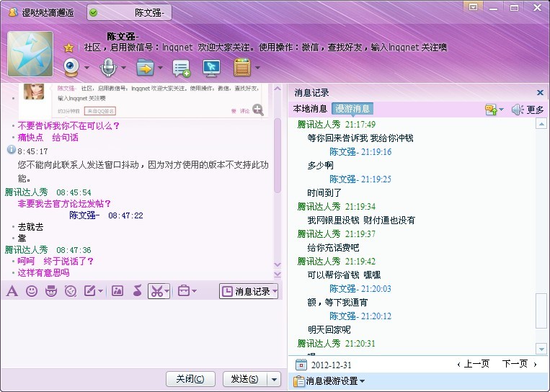Expand file transfer options arrow

pyautogui.click(x=160, y=67)
